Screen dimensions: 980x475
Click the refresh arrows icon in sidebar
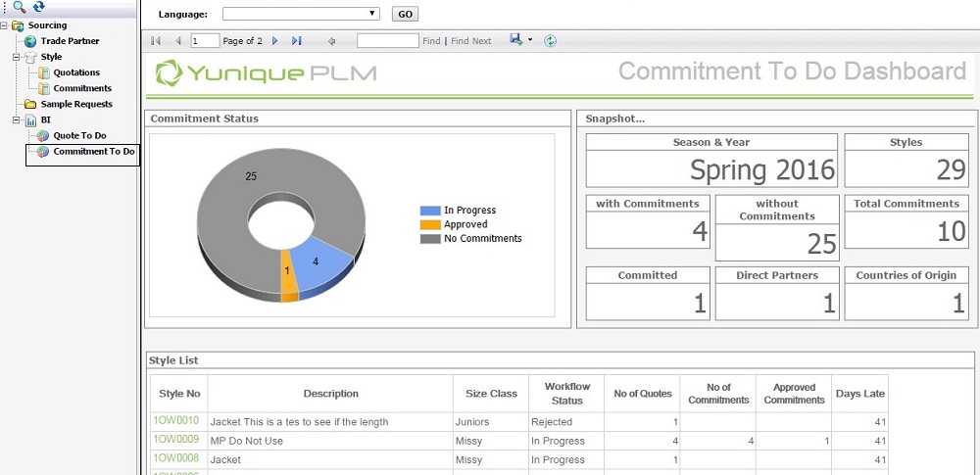pyautogui.click(x=39, y=7)
